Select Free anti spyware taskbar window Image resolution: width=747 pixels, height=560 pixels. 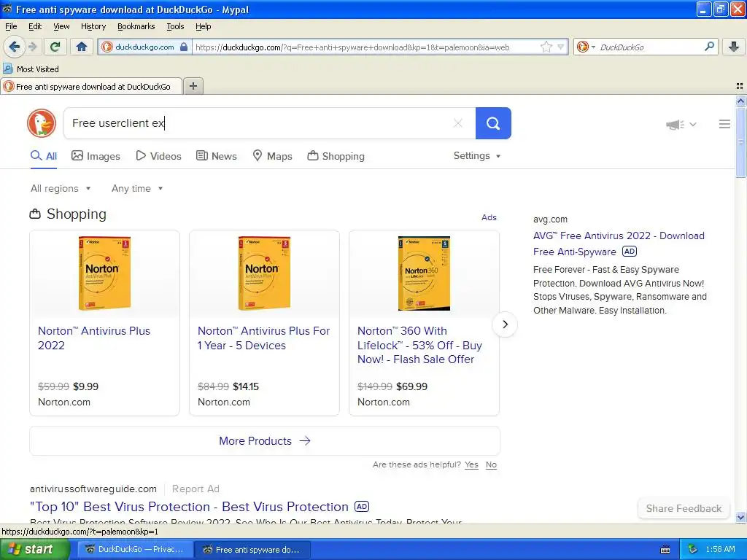(252, 550)
